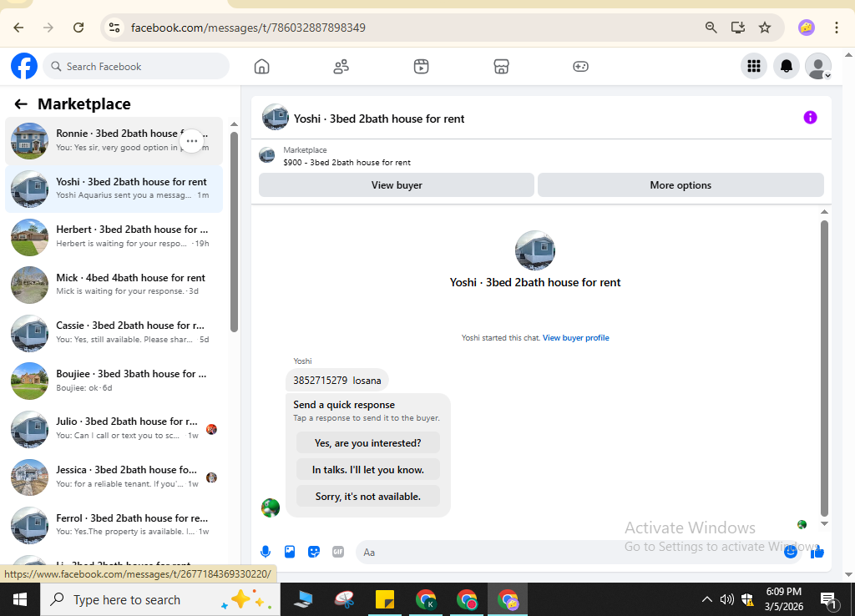
Task: Go back using Marketplace back arrow
Action: 21,104
